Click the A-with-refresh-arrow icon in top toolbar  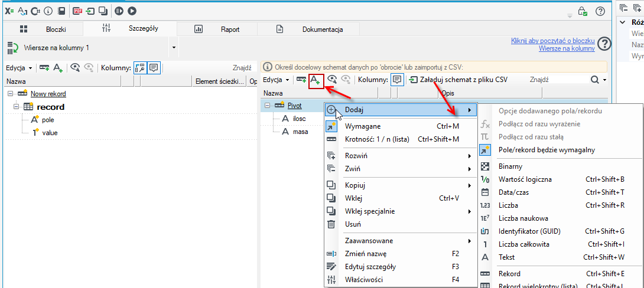[22, 11]
